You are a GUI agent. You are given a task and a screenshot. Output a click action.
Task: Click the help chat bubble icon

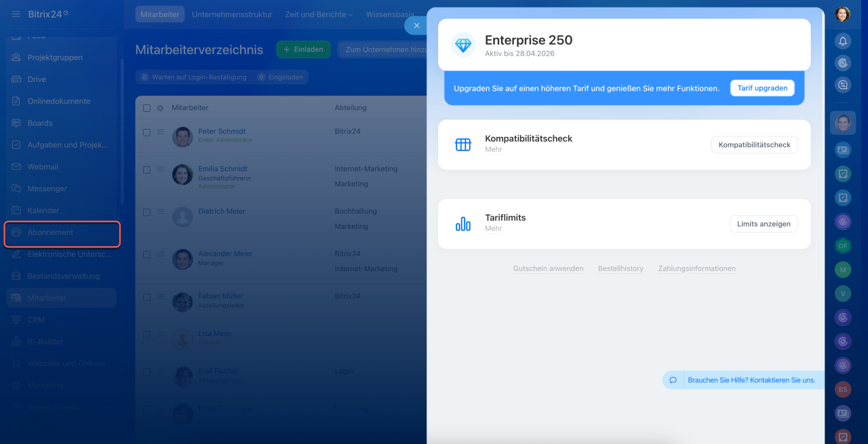coord(673,380)
